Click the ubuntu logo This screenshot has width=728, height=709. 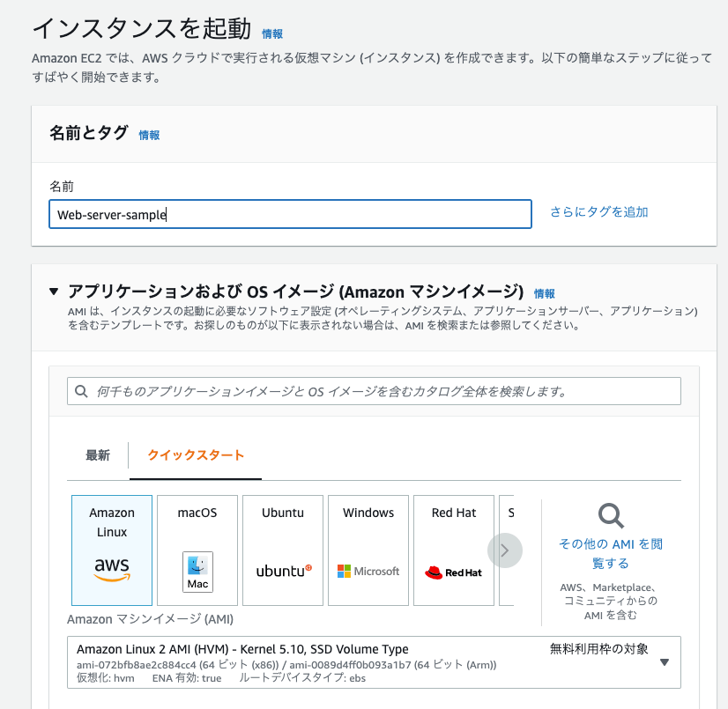click(284, 571)
